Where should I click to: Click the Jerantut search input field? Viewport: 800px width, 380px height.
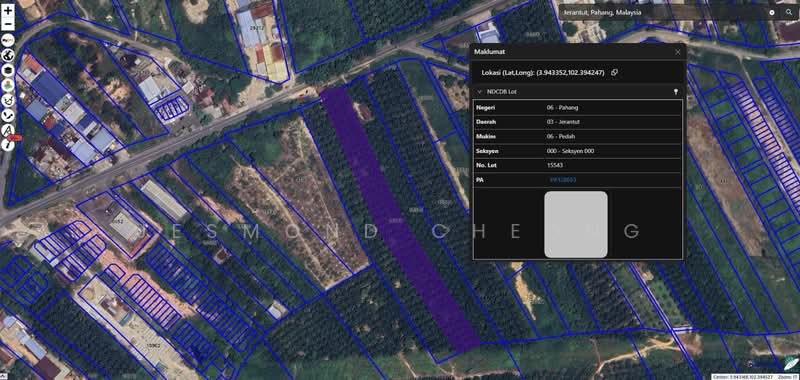tap(662, 12)
